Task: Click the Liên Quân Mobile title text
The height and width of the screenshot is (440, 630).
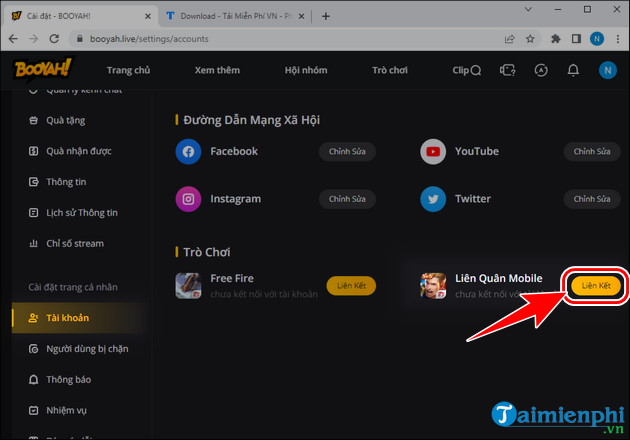Action: coord(499,278)
